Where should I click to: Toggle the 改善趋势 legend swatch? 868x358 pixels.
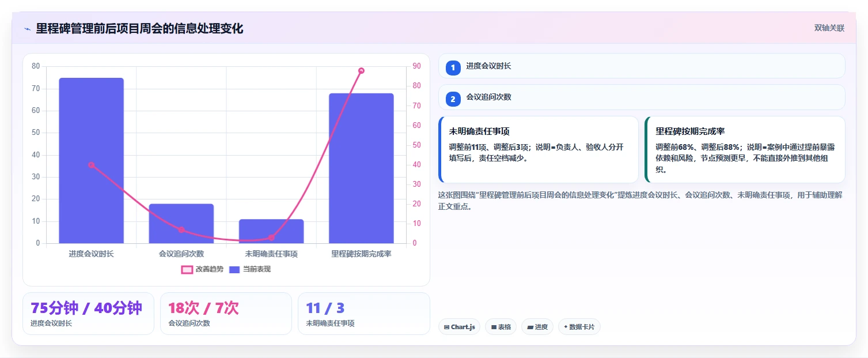point(187,269)
